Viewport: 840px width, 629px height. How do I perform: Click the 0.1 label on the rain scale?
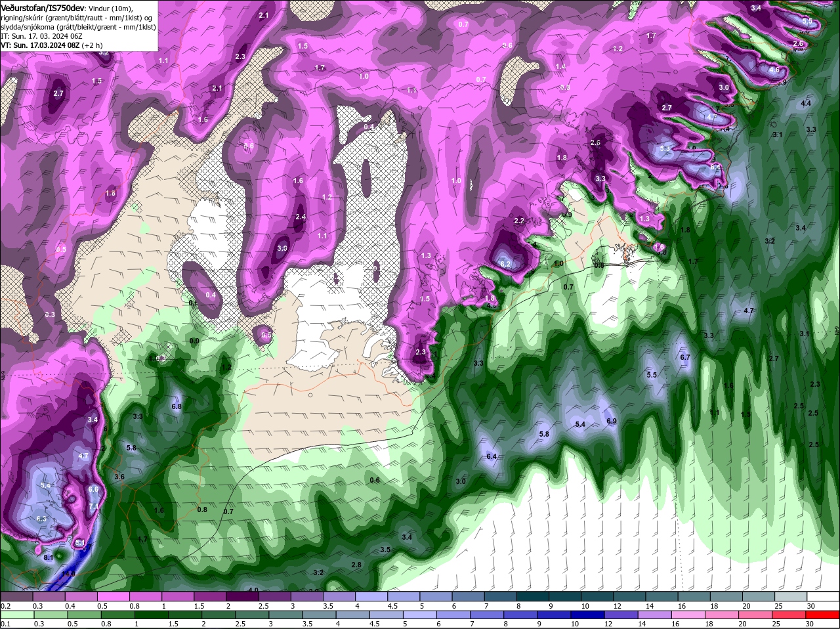[x=6, y=624]
